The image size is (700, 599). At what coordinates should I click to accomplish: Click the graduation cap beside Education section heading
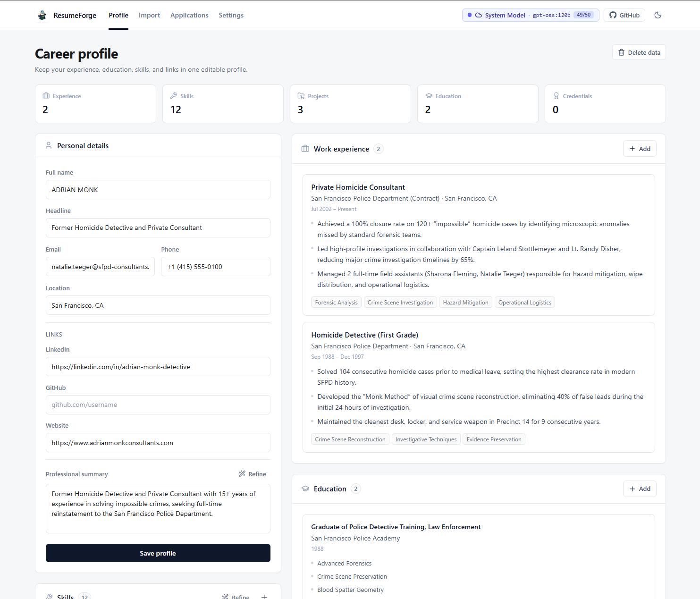tap(305, 489)
